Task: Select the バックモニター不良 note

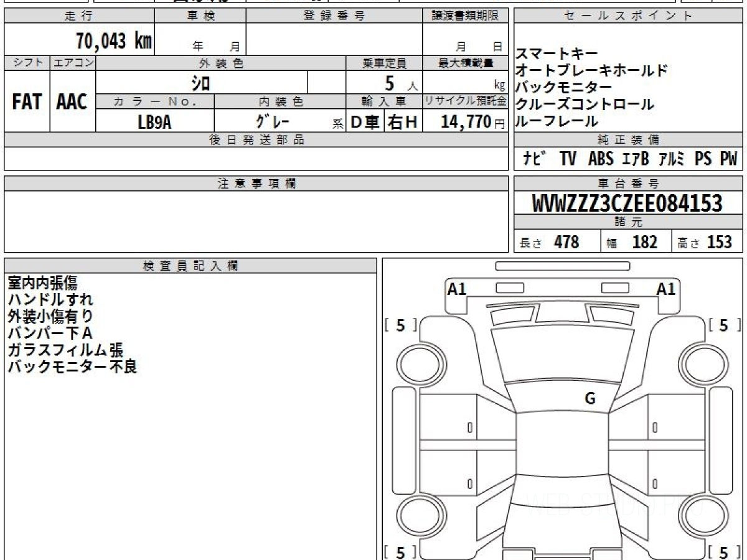Action: [x=72, y=367]
